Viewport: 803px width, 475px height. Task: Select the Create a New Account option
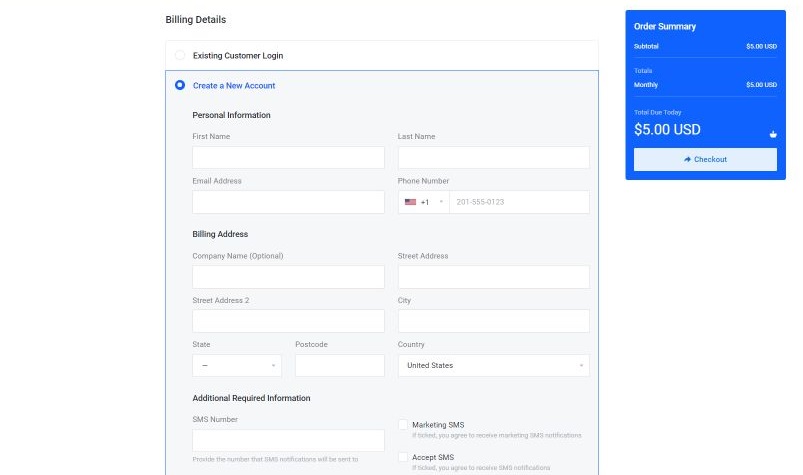pyautogui.click(x=180, y=85)
